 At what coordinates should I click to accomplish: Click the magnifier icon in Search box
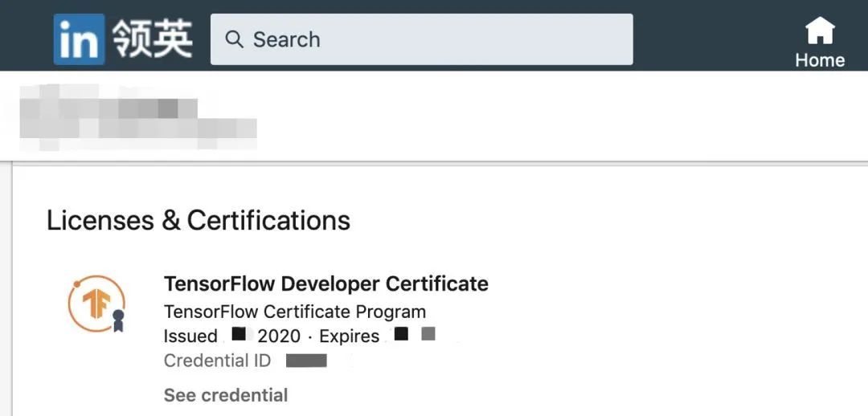tap(234, 39)
